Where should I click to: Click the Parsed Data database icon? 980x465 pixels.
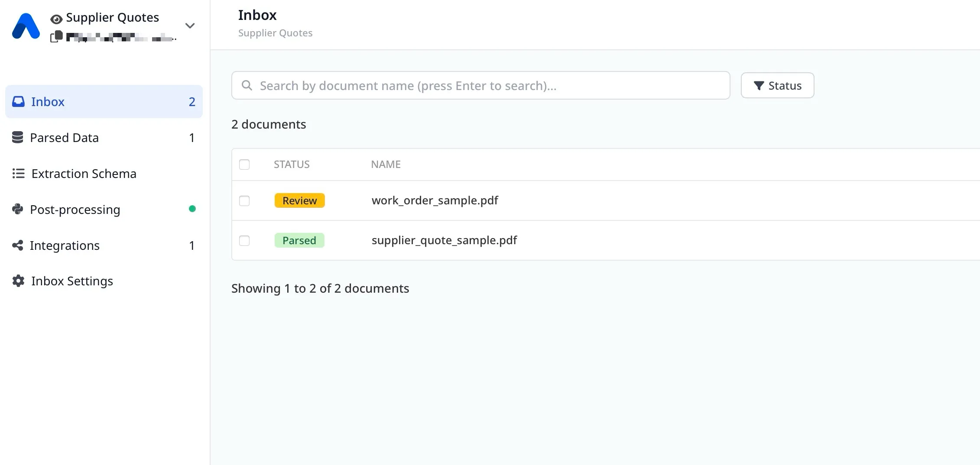point(17,137)
